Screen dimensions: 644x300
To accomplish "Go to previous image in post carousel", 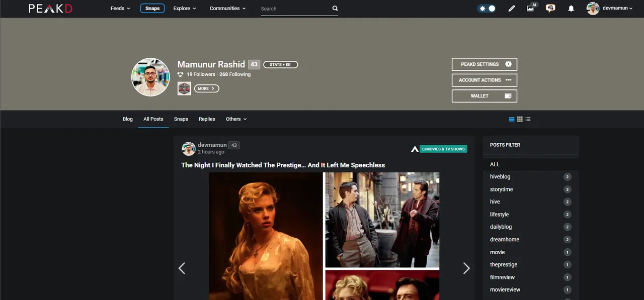I will 182,268.
